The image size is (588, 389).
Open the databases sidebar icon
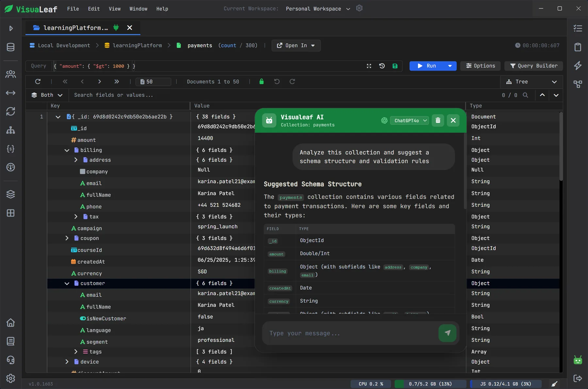click(x=10, y=47)
